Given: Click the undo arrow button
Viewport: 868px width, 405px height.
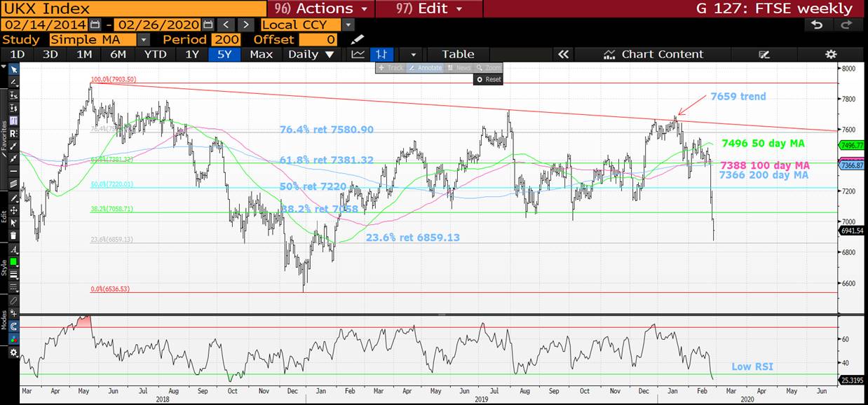Looking at the screenshot, I should click(817, 25).
